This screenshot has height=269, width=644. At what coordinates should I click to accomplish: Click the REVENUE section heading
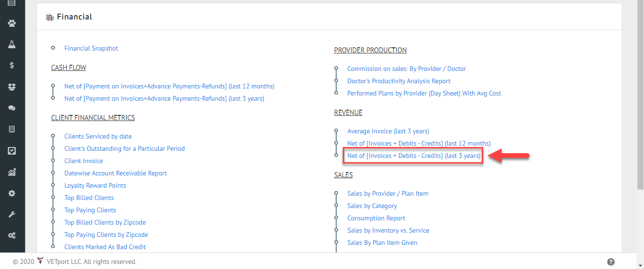point(348,113)
